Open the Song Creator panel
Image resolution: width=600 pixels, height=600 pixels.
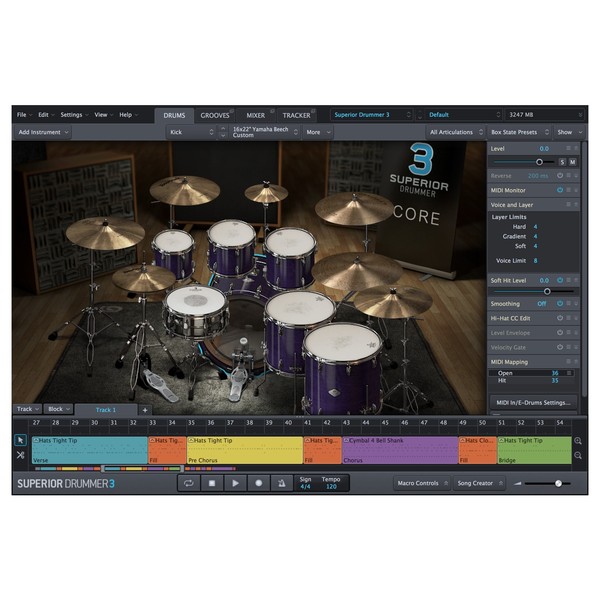click(479, 483)
